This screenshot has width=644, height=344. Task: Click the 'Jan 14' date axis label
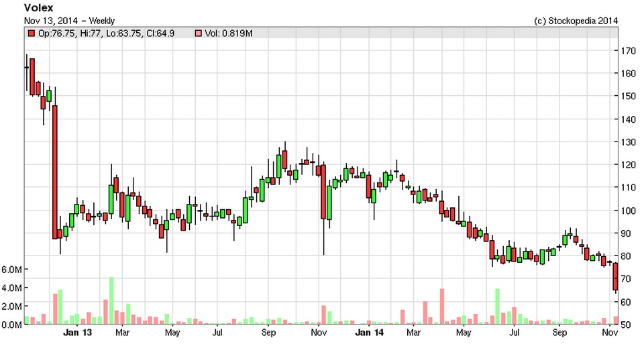[x=369, y=333]
